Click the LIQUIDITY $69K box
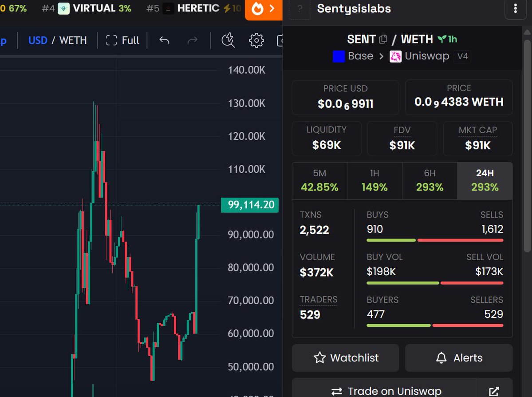The image size is (532, 397). [327, 139]
